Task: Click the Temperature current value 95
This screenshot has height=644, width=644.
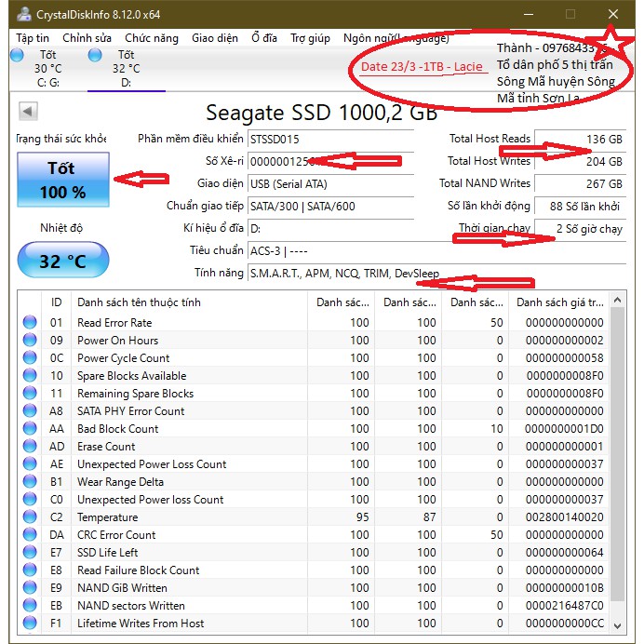Action: point(362,517)
